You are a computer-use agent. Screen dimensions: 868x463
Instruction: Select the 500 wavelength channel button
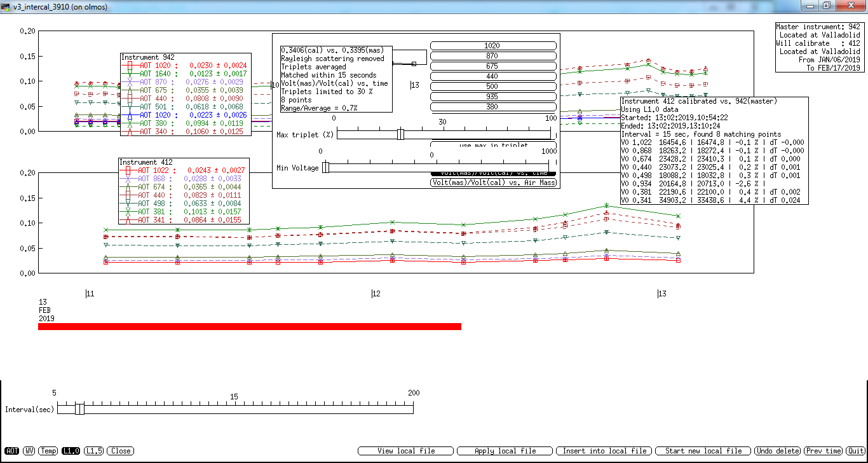tap(493, 86)
